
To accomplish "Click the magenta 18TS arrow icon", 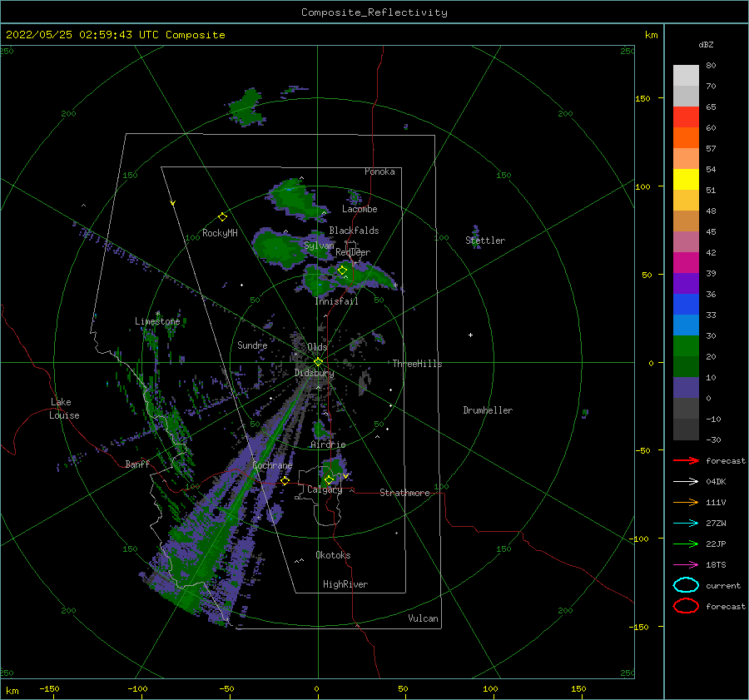I will coord(686,565).
